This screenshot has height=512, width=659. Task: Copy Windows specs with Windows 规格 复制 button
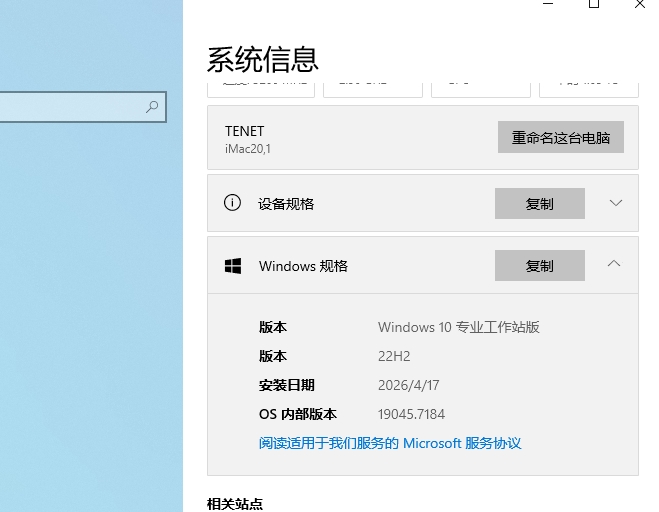(539, 266)
